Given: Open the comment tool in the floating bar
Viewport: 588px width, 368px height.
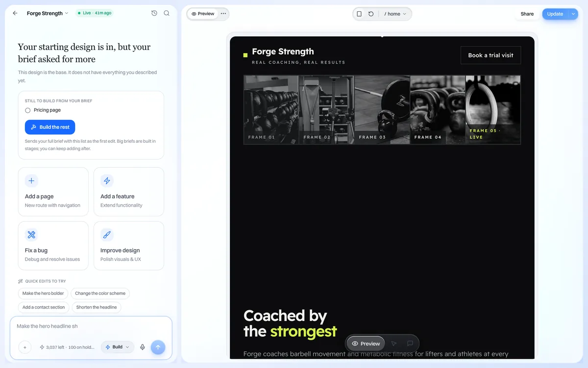Looking at the screenshot, I should click(x=410, y=343).
